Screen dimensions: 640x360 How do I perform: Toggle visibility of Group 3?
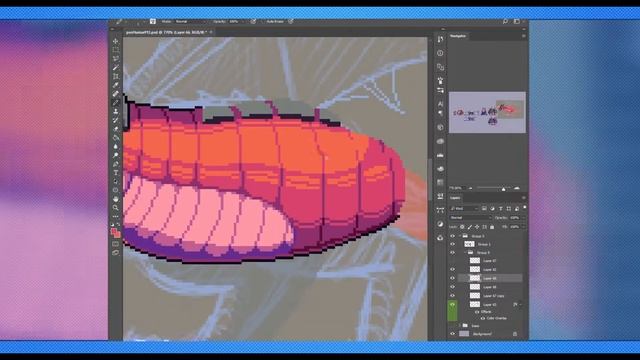(452, 236)
